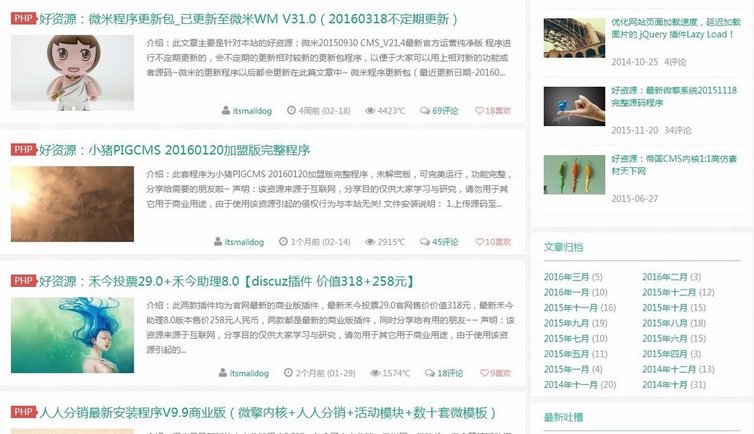The width and height of the screenshot is (754, 434).
Task: Click PHP tag on 微米程序更新包 article
Action: pos(24,18)
